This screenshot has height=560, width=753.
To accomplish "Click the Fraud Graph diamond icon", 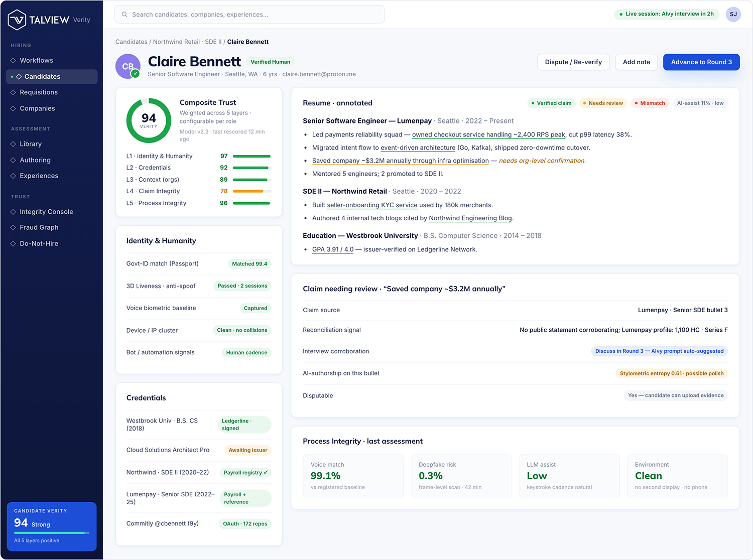I will pyautogui.click(x=13, y=227).
